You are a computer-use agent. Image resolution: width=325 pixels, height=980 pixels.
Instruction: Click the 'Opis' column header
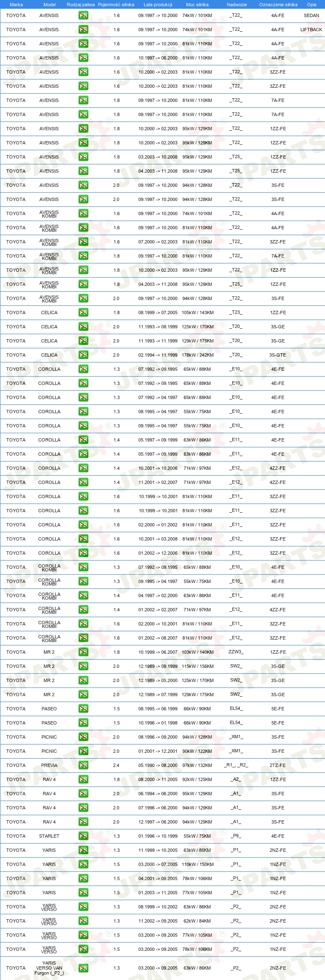[312, 5]
